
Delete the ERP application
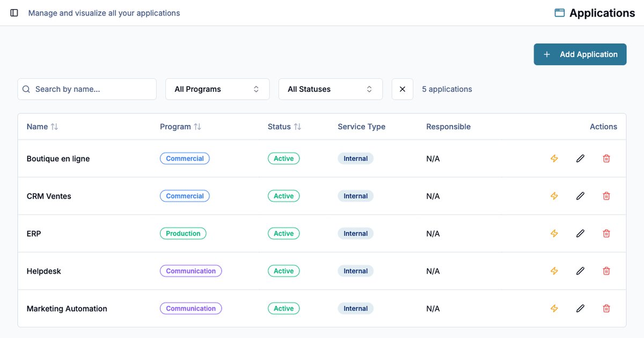606,233
